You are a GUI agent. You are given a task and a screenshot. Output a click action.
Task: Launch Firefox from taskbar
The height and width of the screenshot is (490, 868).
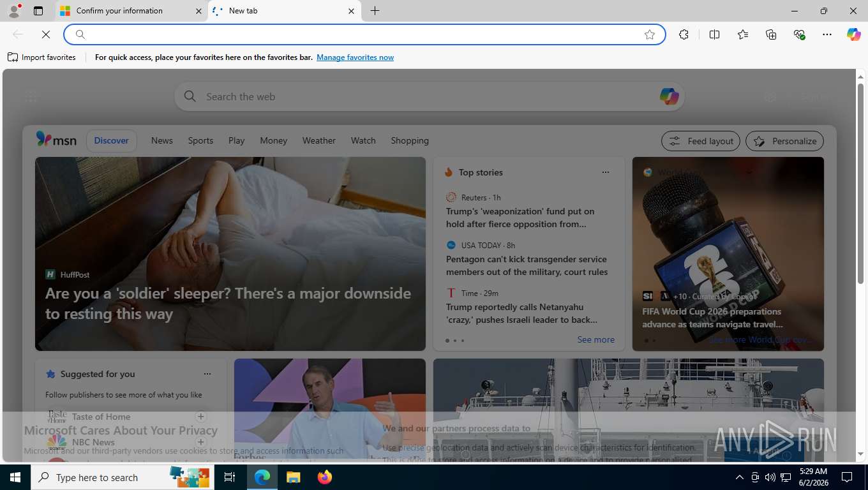coord(325,477)
